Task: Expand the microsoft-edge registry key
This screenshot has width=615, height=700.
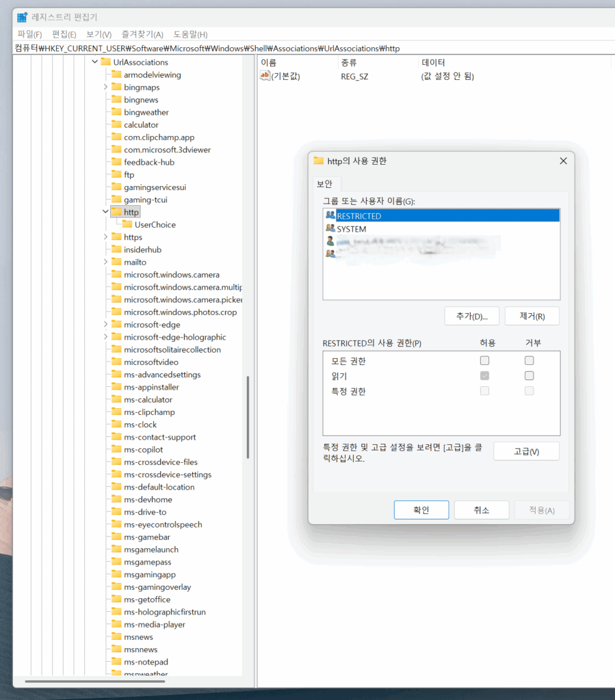Action: point(105,325)
